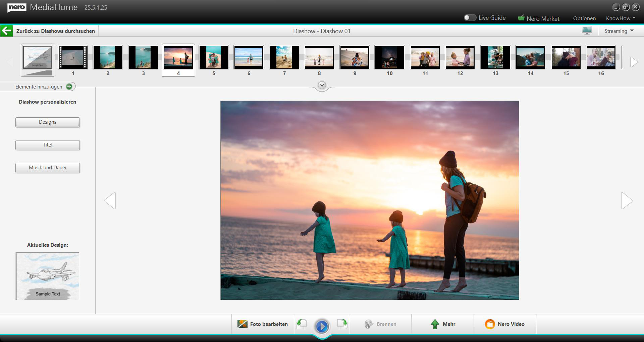Select filmstrip thumbnail 10 night sky
This screenshot has height=342, width=644.
coord(389,57)
